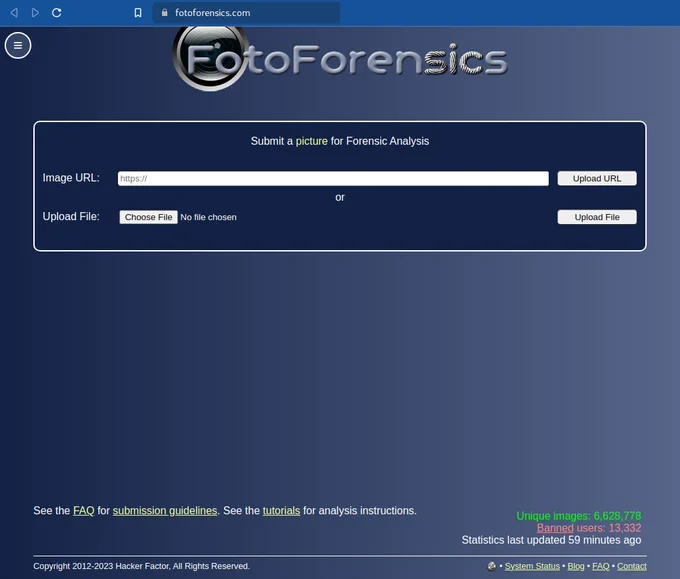Click the fotoforensics.com address bar

(x=246, y=13)
